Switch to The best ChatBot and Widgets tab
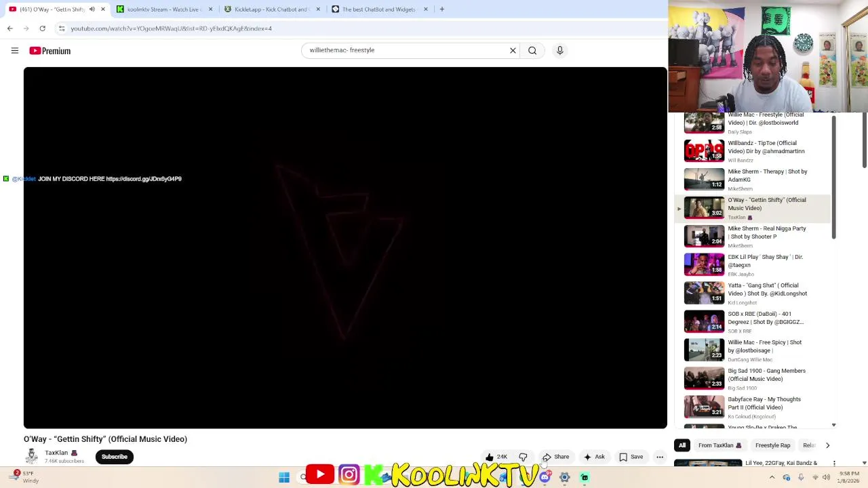The image size is (868, 488). (380, 9)
